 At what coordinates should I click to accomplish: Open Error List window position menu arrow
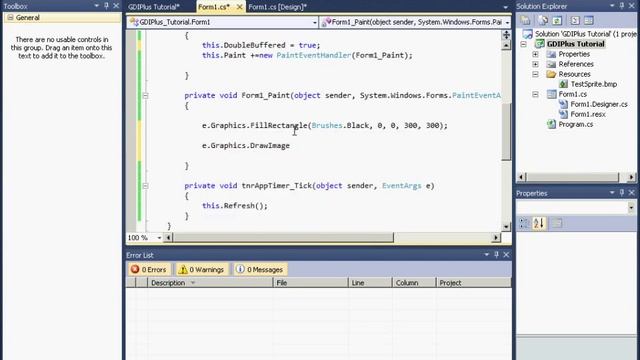click(487, 255)
